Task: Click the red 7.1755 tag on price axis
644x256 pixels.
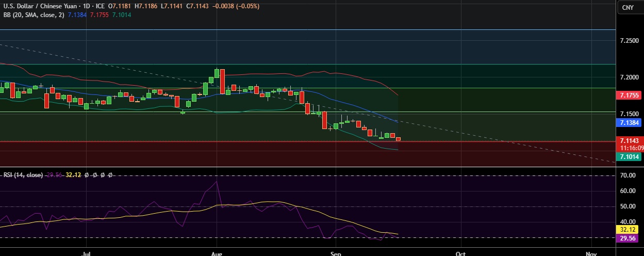Action: pos(629,95)
